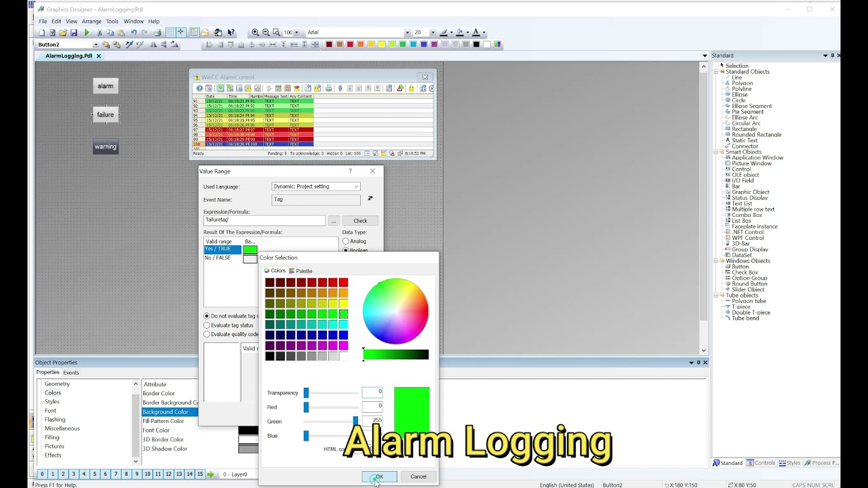Click the Value Range help question mark
This screenshot has height=488, width=868.
(350, 171)
